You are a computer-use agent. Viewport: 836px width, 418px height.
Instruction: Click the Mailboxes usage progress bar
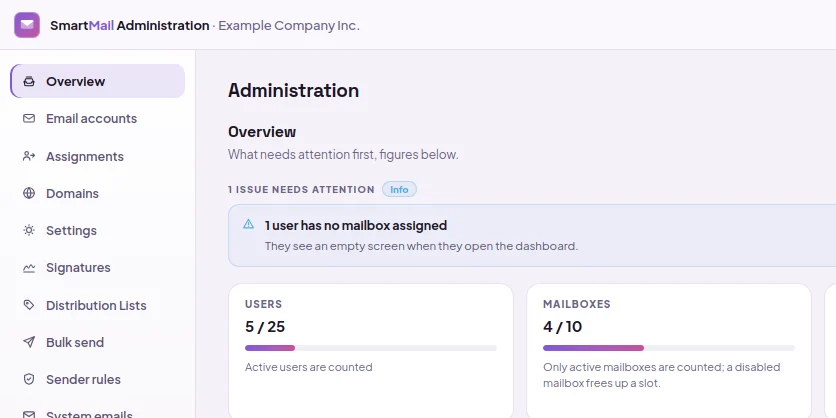click(x=669, y=348)
